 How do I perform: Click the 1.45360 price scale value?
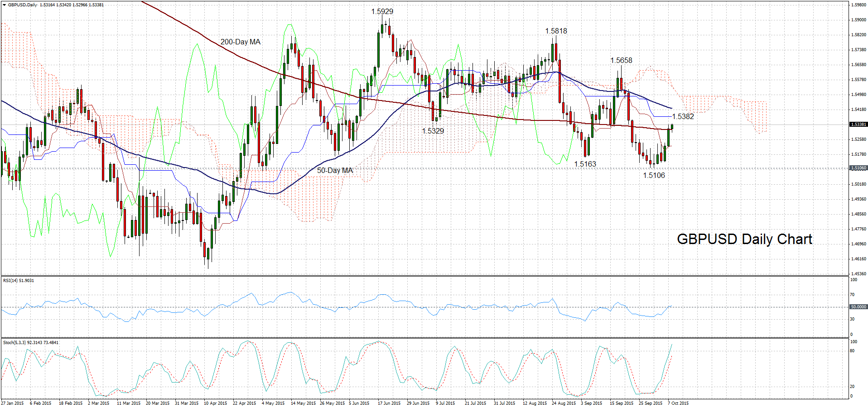(x=858, y=274)
